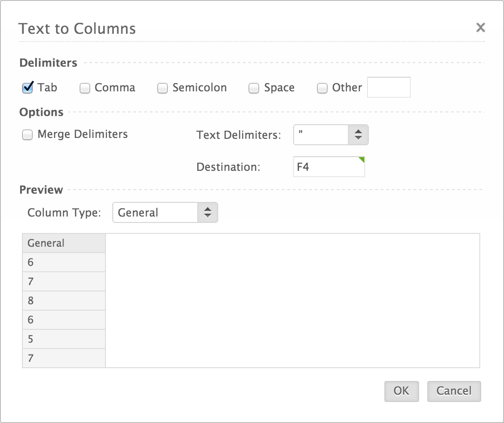504x423 pixels.
Task: Click the preview row containing 5
Action: pos(64,339)
